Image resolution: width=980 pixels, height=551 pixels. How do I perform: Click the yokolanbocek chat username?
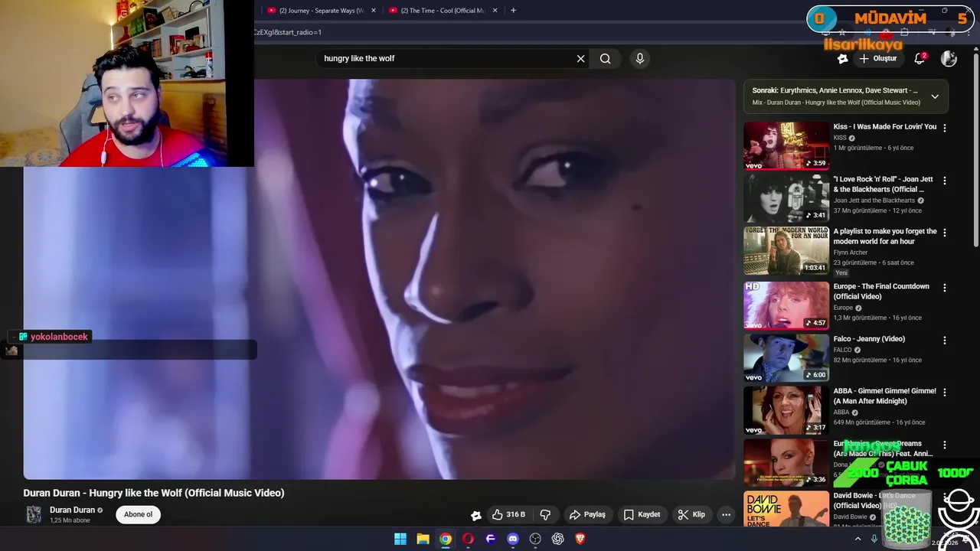click(59, 337)
